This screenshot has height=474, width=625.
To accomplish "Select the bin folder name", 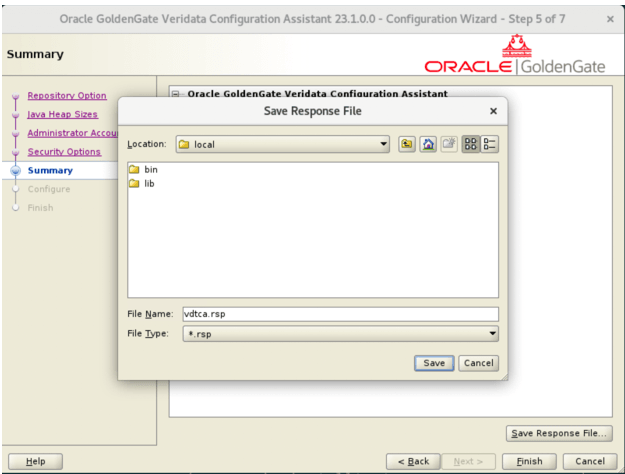I will [151, 170].
